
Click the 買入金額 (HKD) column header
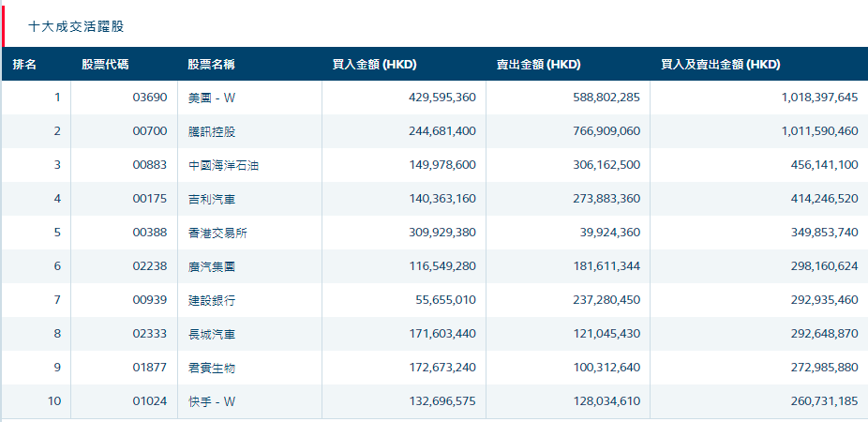(x=374, y=65)
